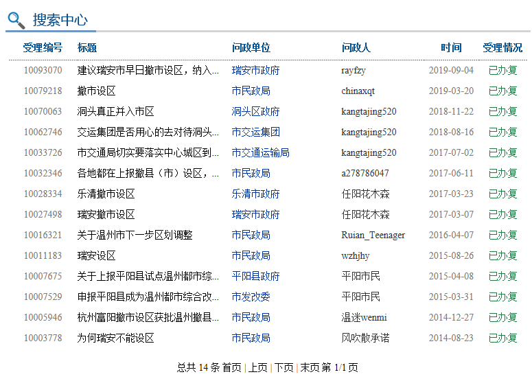The image size is (532, 392).
Task: Open the 瑞安市政府 link for case 10093070
Action: point(255,71)
